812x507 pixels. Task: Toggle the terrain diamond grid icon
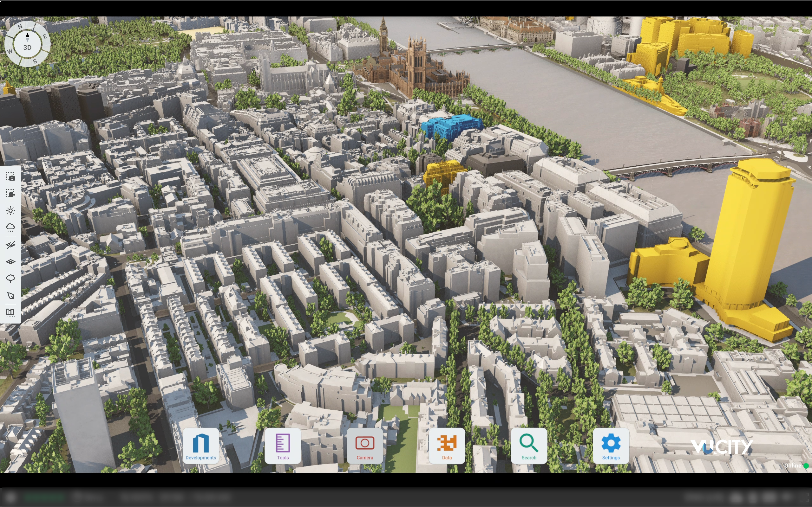pyautogui.click(x=10, y=261)
